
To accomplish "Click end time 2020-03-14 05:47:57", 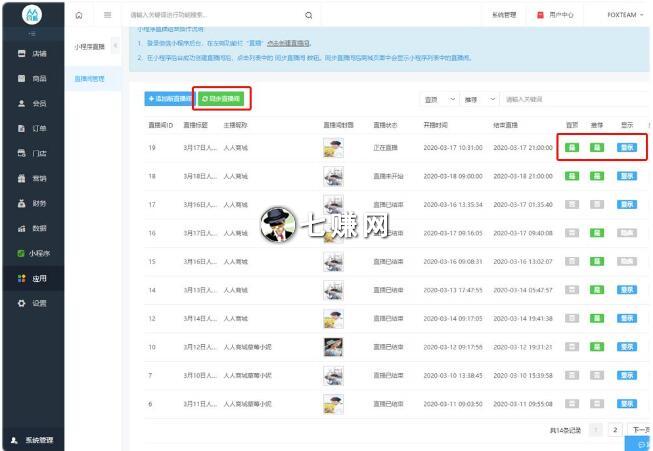I will click(523, 290).
